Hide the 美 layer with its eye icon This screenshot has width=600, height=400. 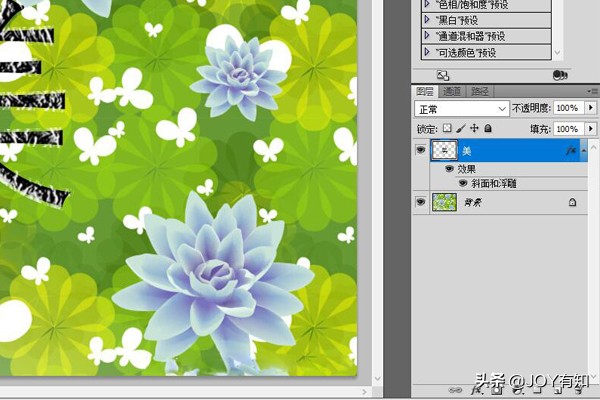[421, 150]
